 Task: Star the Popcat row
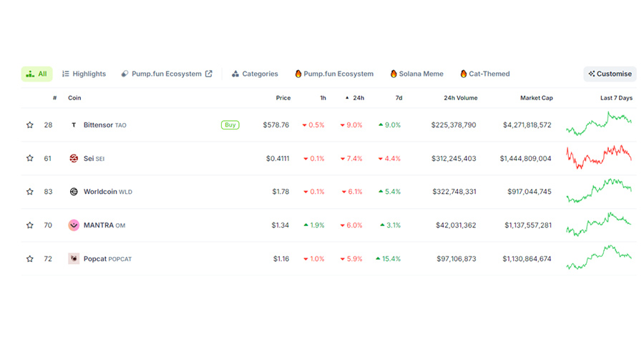[30, 259]
